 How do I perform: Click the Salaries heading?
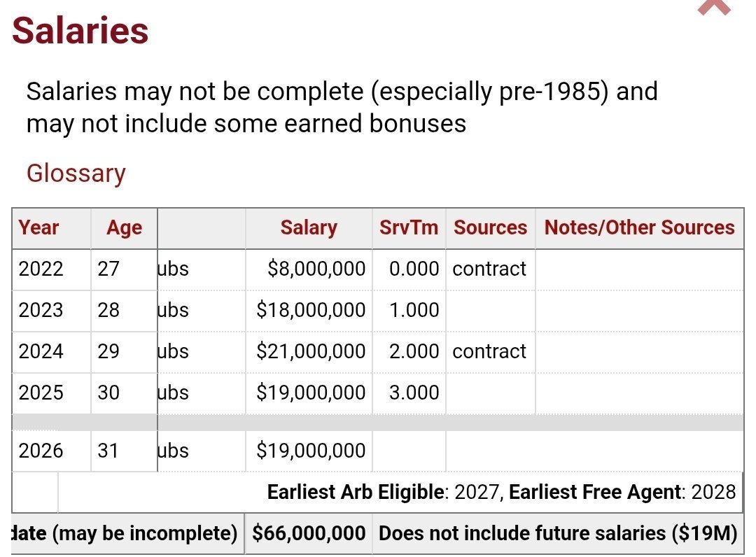point(80,31)
